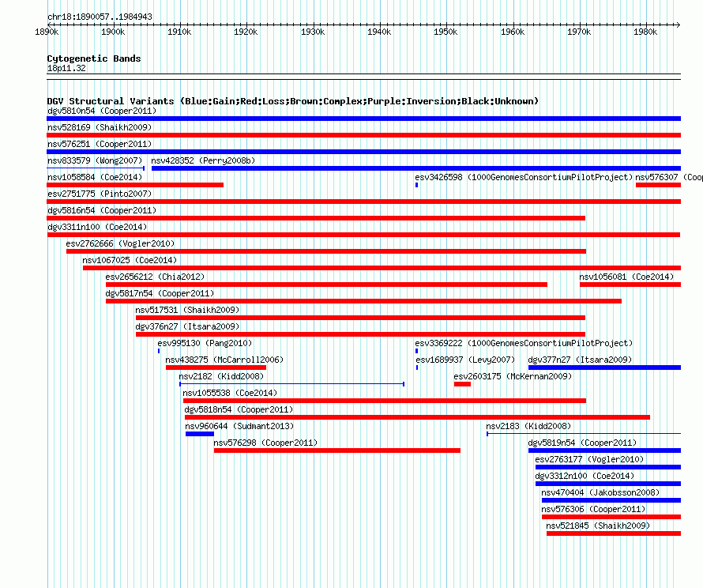Image resolution: width=703 pixels, height=588 pixels.
Task: Open esv3426598 1000GenomesConsortiumPilotProject variant
Action: tap(524, 177)
